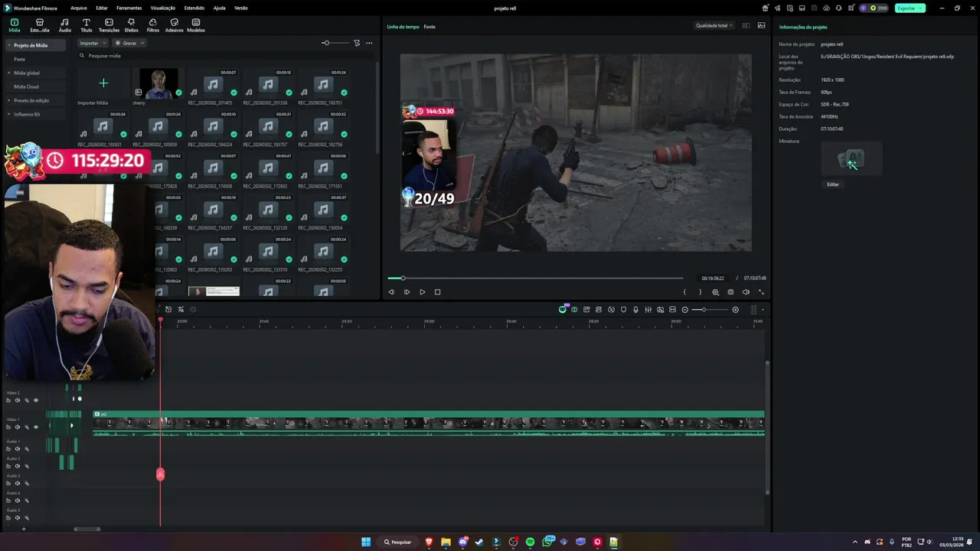Open the Título tab
This screenshot has width=980, height=551.
click(x=86, y=25)
